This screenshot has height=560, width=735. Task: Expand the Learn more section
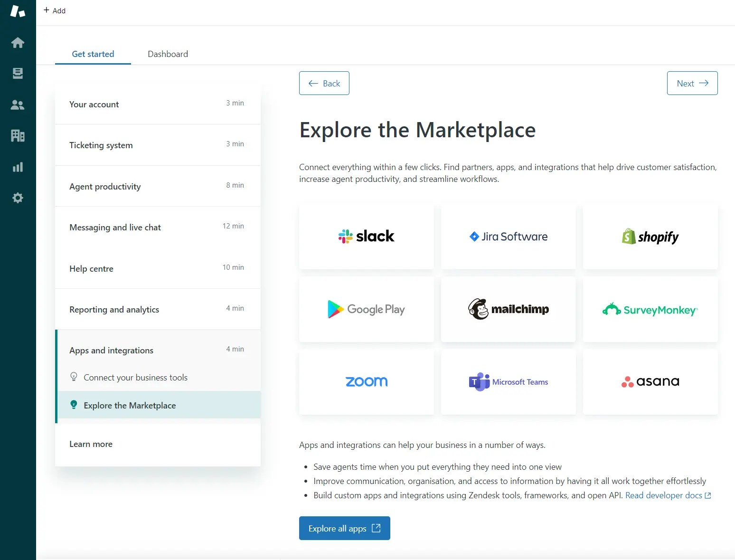point(157,444)
